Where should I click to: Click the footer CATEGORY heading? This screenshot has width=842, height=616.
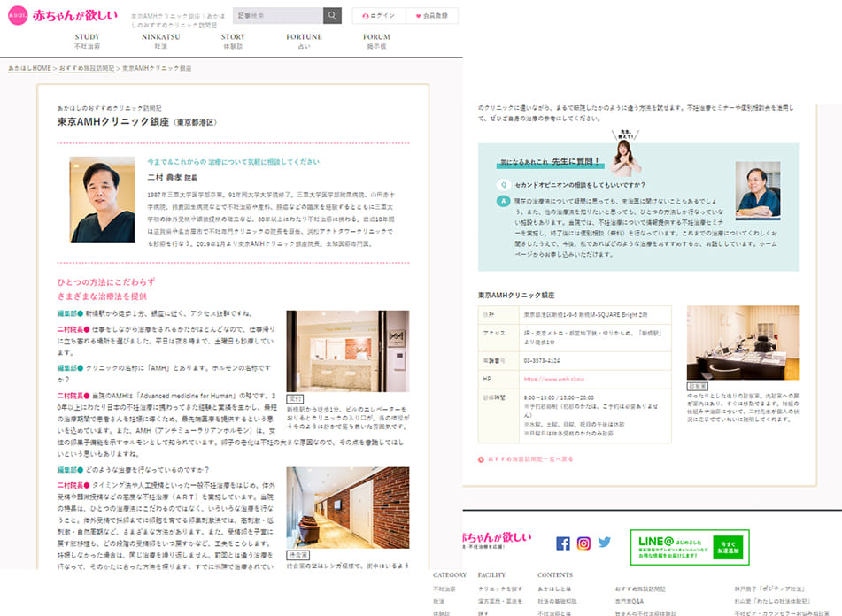tap(450, 574)
